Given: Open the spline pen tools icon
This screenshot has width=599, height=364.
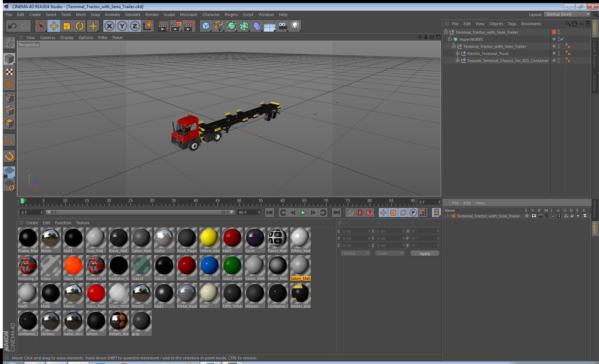Looking at the screenshot, I should tap(219, 26).
